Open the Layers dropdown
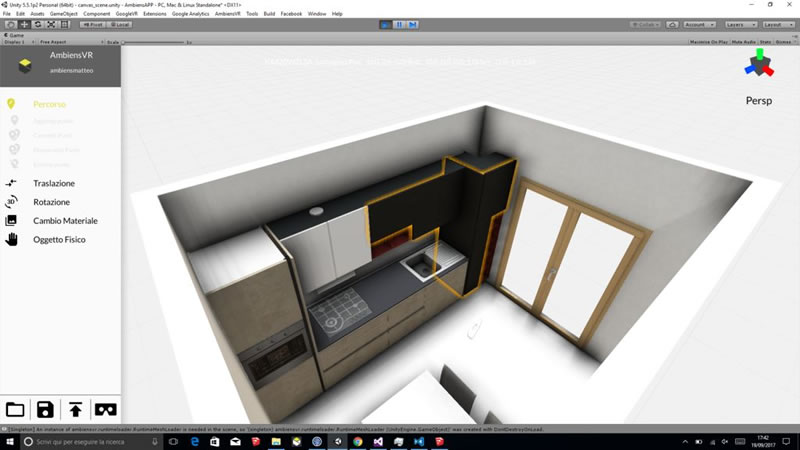800x450 pixels. (740, 23)
